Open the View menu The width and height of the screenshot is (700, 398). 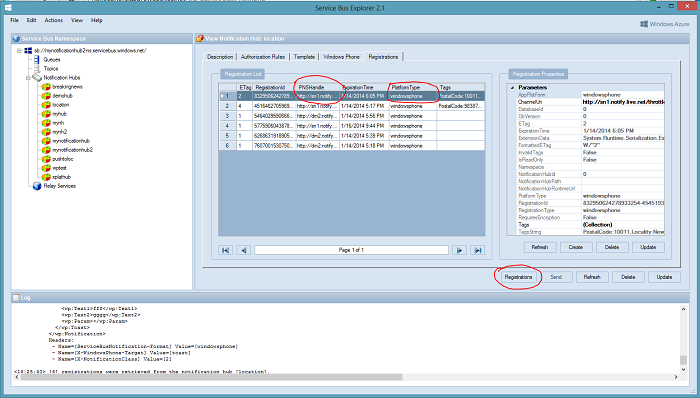[x=77, y=20]
